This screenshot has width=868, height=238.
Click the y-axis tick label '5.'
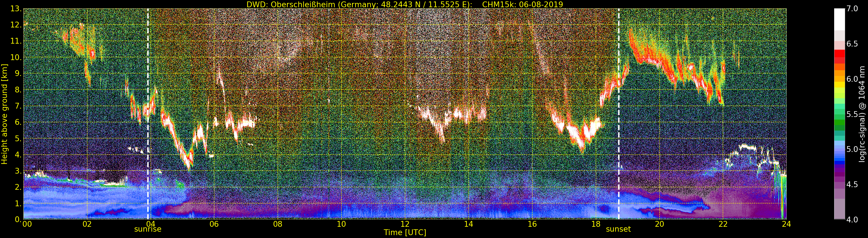click(18, 138)
